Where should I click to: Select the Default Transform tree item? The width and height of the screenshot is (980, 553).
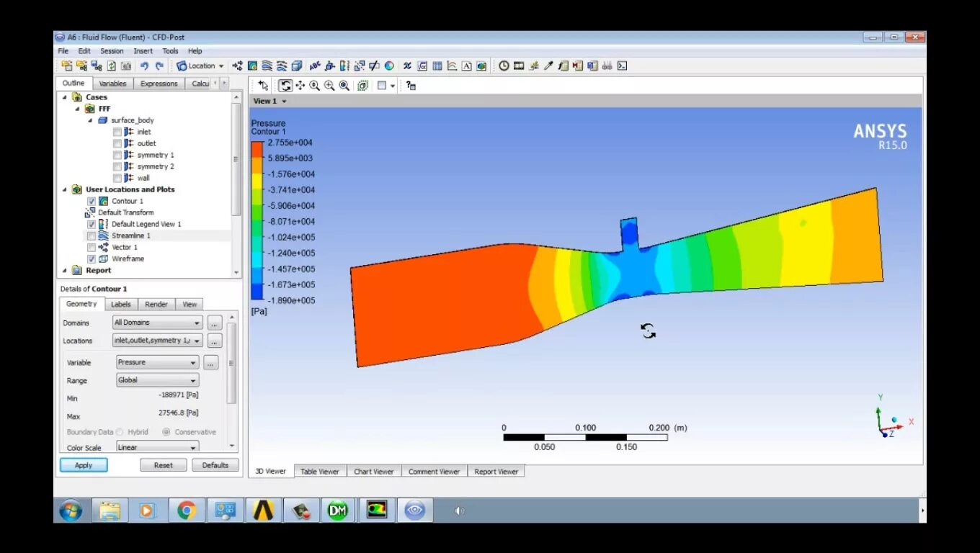tap(125, 212)
